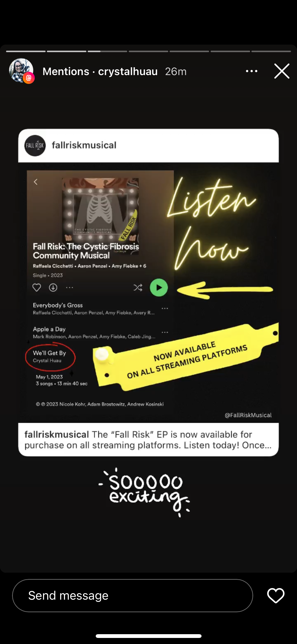Tap the heart outline under Single 2023

pyautogui.click(x=37, y=287)
